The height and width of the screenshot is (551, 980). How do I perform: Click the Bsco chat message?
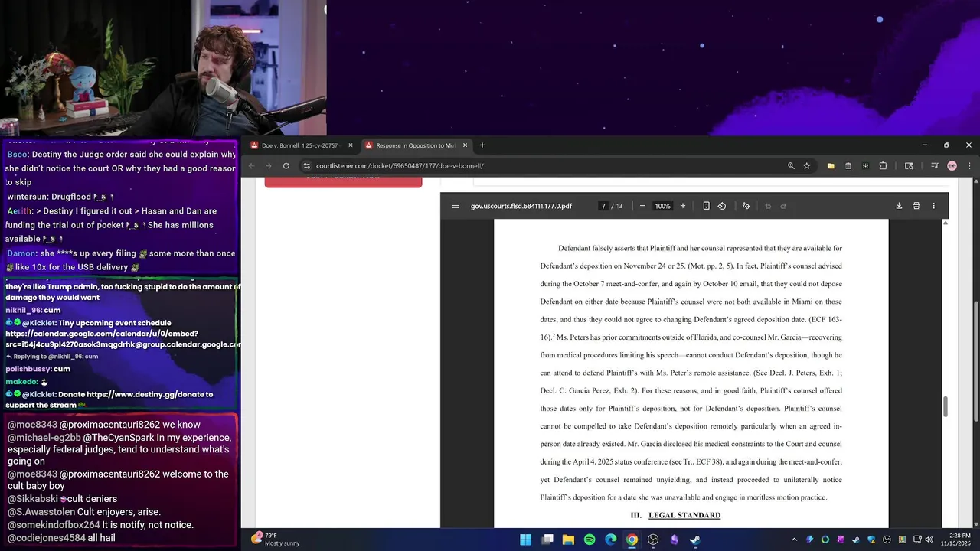click(121, 168)
